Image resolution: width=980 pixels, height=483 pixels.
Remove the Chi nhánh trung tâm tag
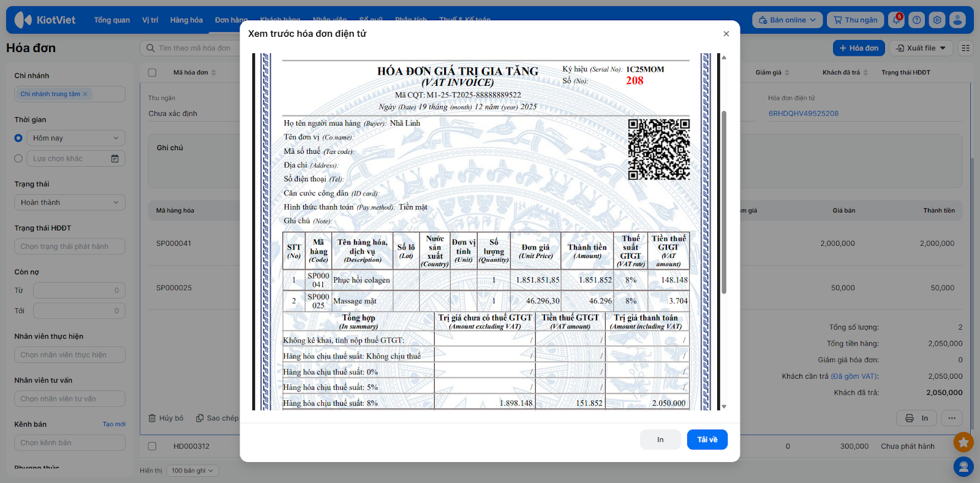pyautogui.click(x=85, y=94)
